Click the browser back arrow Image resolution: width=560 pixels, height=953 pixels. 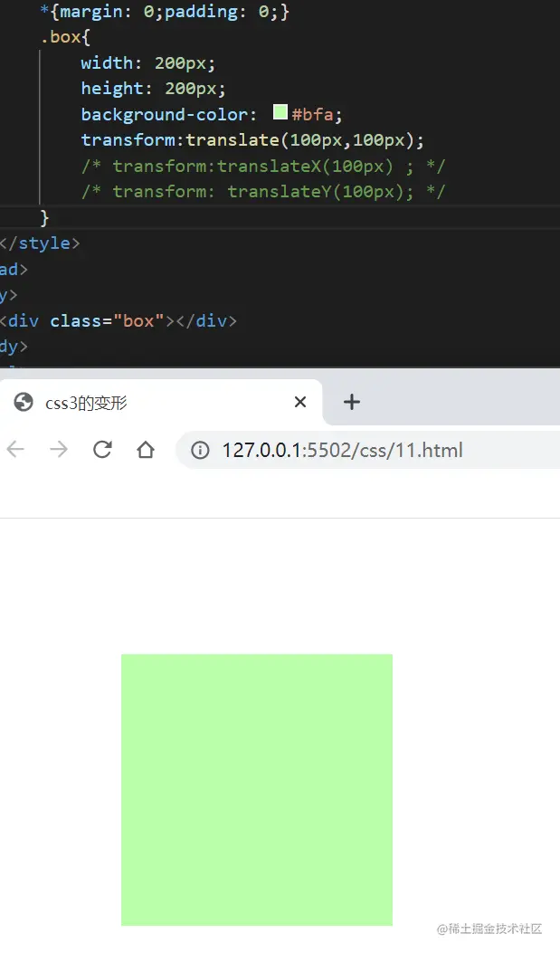pyautogui.click(x=15, y=450)
